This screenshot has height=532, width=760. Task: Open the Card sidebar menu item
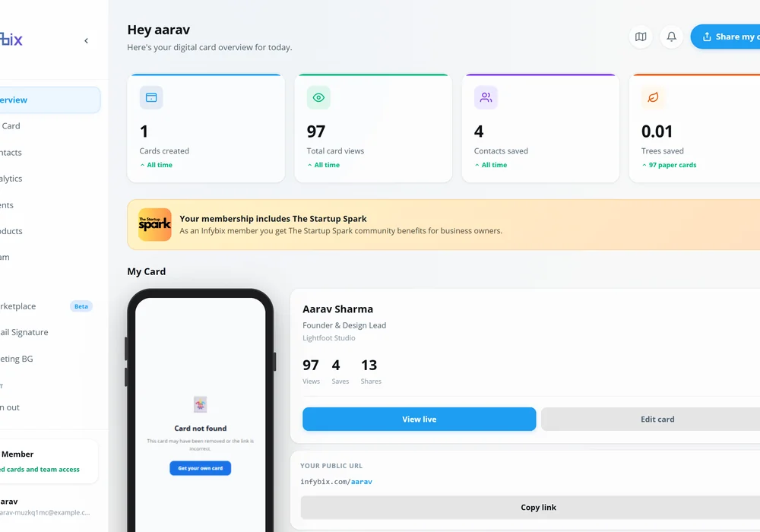pyautogui.click(x=50, y=126)
